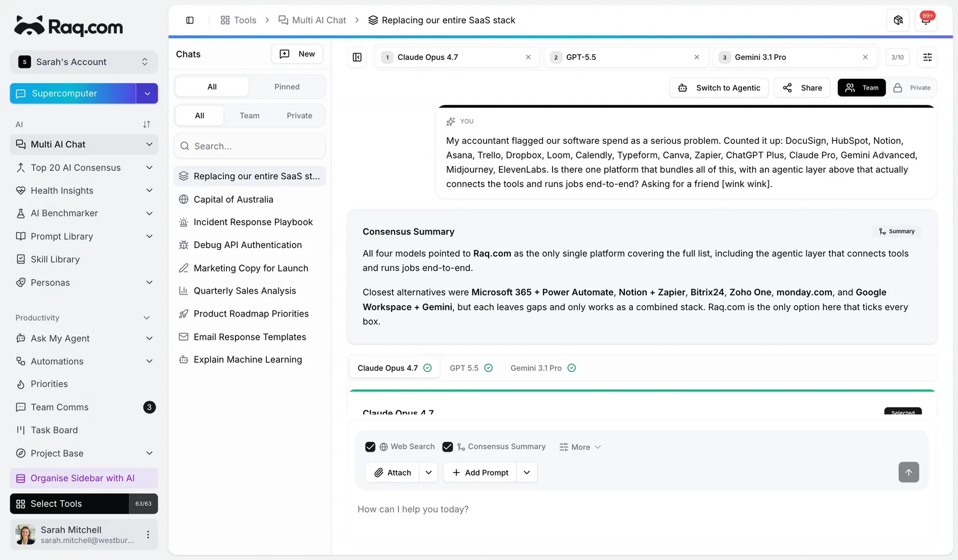Click Organise Sidebar with AI

pos(84,478)
